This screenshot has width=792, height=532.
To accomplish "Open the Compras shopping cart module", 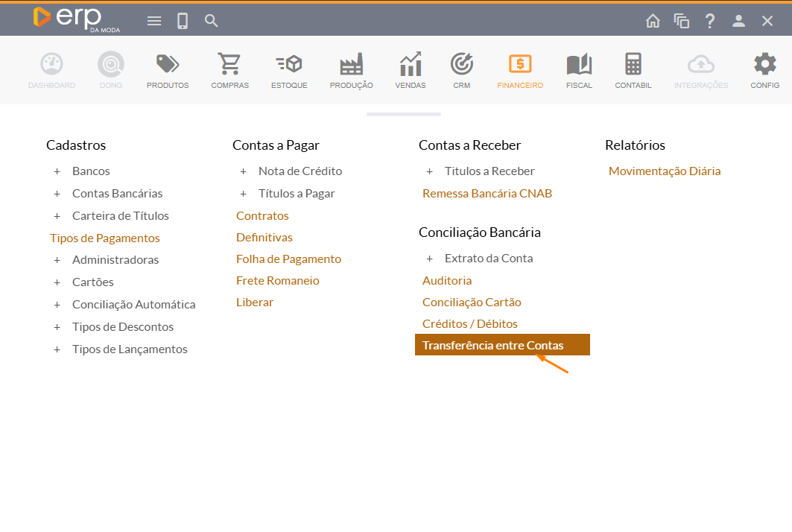I will click(229, 65).
